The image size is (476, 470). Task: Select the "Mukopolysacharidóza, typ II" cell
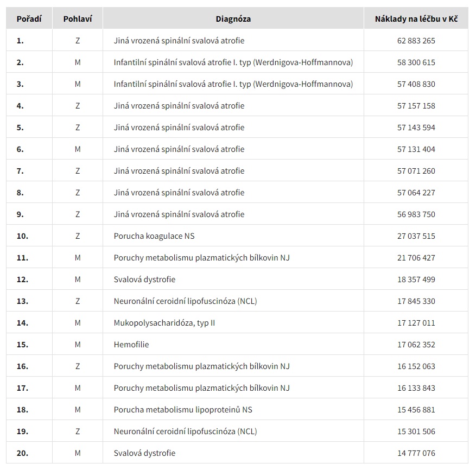pyautogui.click(x=164, y=323)
